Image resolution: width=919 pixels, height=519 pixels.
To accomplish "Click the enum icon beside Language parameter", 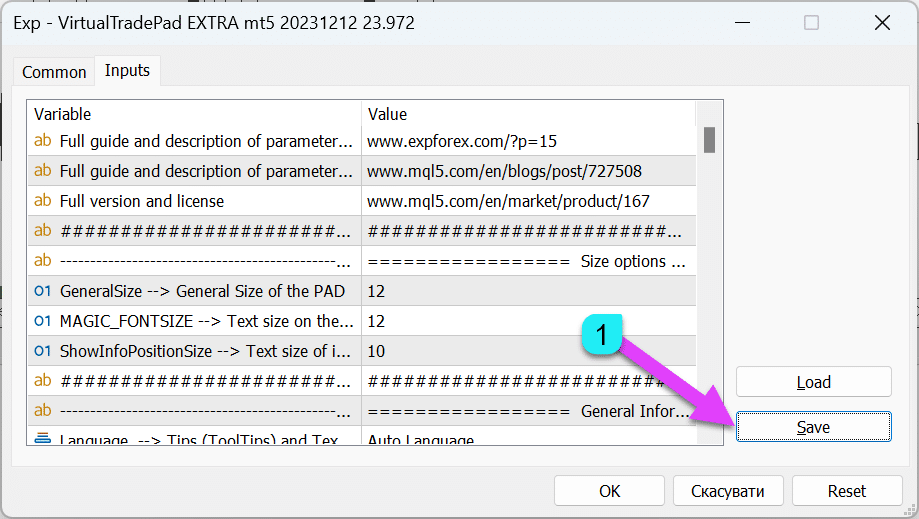I will 43,439.
